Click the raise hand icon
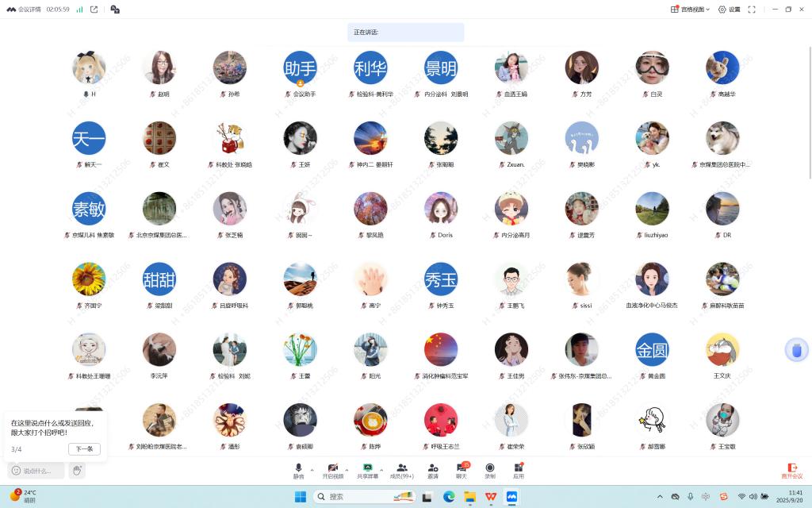This screenshot has height=508, width=812. pyautogui.click(x=77, y=471)
